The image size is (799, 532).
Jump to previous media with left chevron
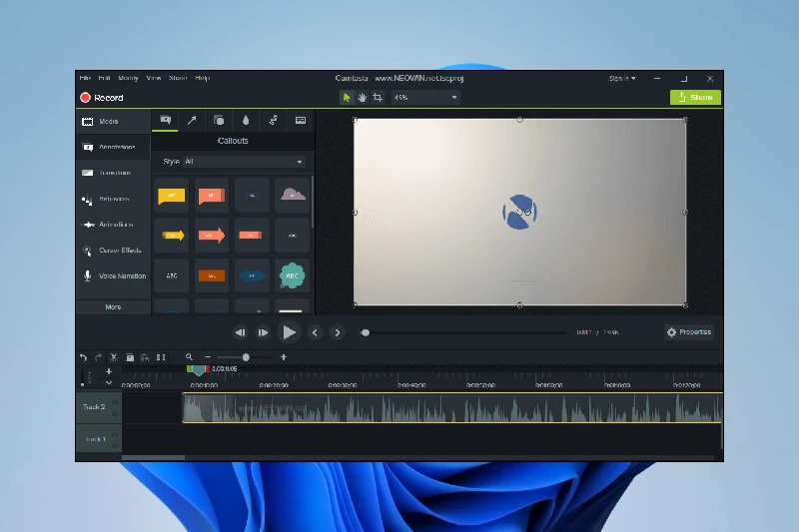[315, 332]
